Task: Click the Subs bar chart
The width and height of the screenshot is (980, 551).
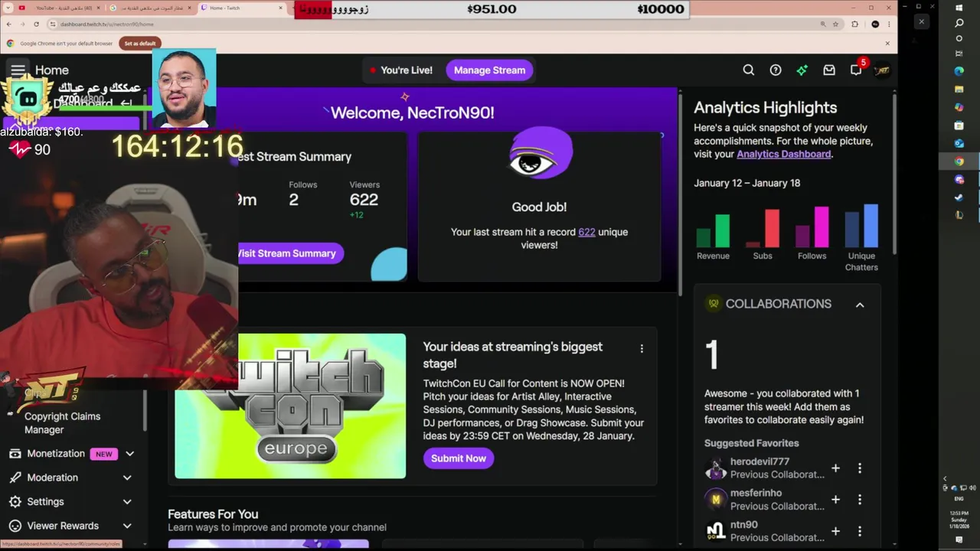Action: pyautogui.click(x=763, y=228)
